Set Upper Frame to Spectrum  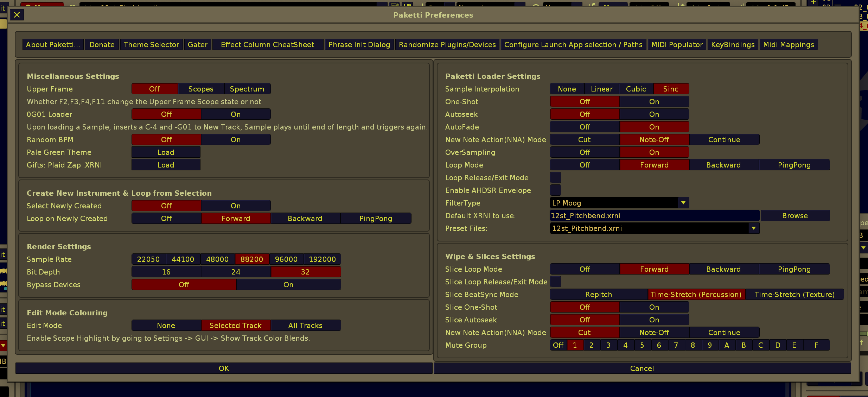click(x=247, y=89)
